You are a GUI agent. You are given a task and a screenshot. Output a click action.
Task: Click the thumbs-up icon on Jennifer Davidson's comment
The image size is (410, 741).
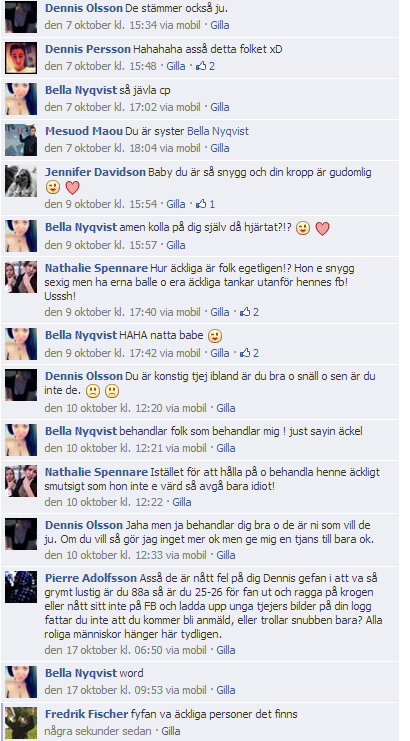pyautogui.click(x=201, y=204)
